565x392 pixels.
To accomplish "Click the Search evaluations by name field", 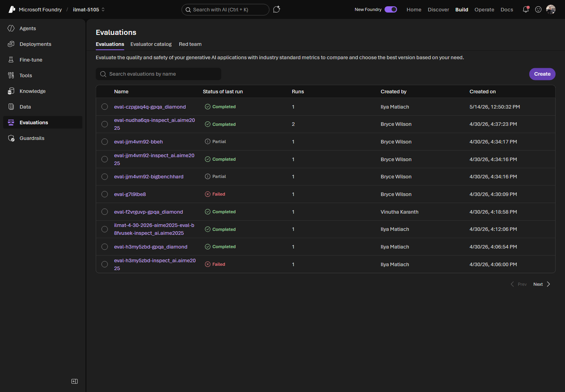I will click(x=159, y=74).
